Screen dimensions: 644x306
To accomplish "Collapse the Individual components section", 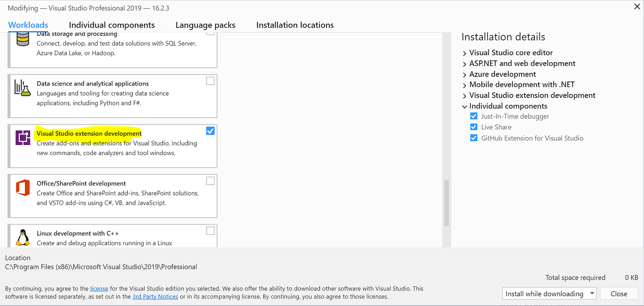I will (x=465, y=106).
